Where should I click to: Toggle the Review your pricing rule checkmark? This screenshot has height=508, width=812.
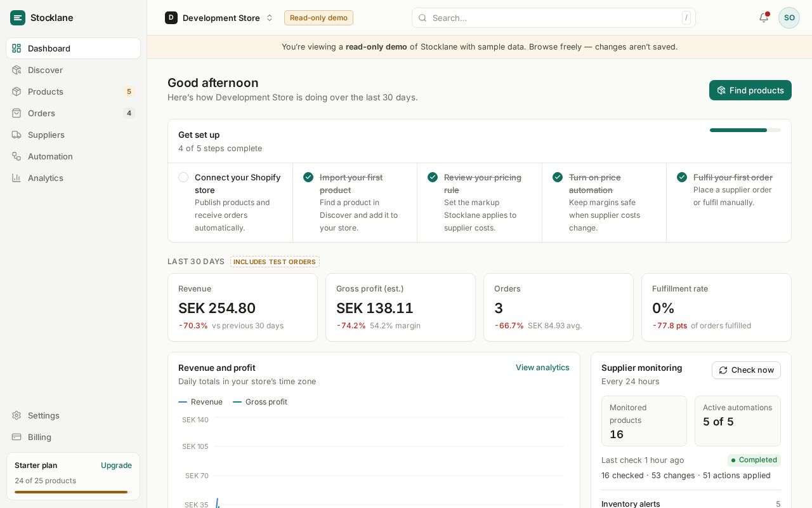(433, 177)
